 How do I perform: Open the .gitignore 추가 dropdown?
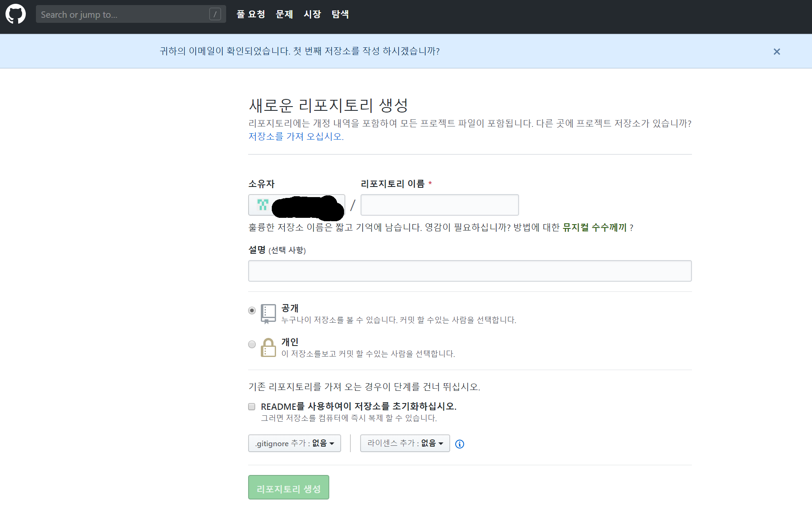294,443
